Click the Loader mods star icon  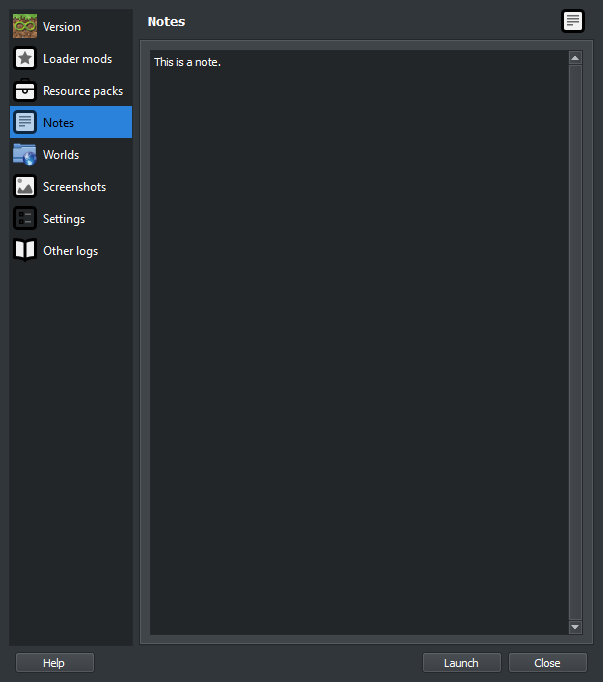(25, 58)
